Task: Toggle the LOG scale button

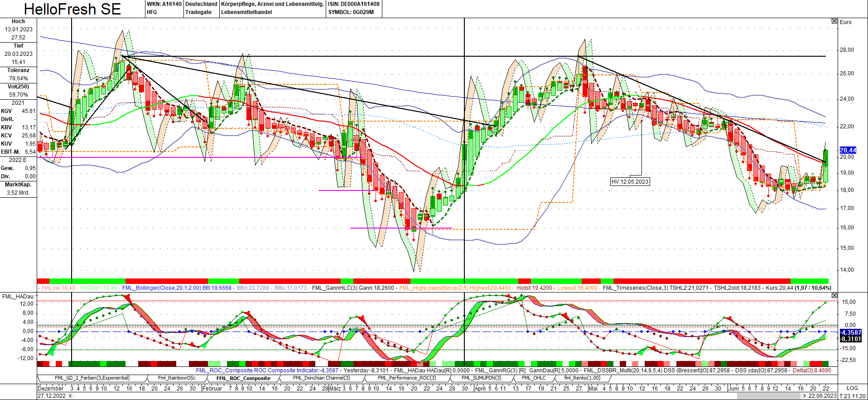Action: pyautogui.click(x=852, y=388)
